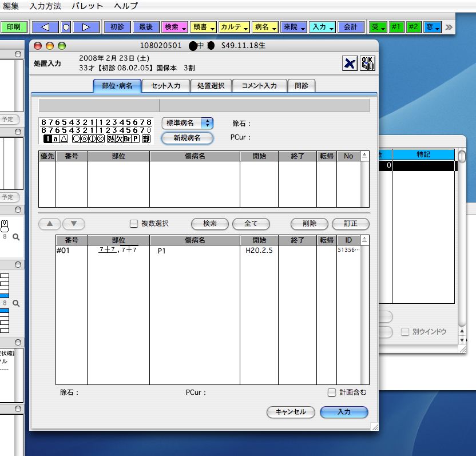The height and width of the screenshot is (456, 476).
Task: Move selected diagnosis up with arrow
Action: [x=49, y=224]
